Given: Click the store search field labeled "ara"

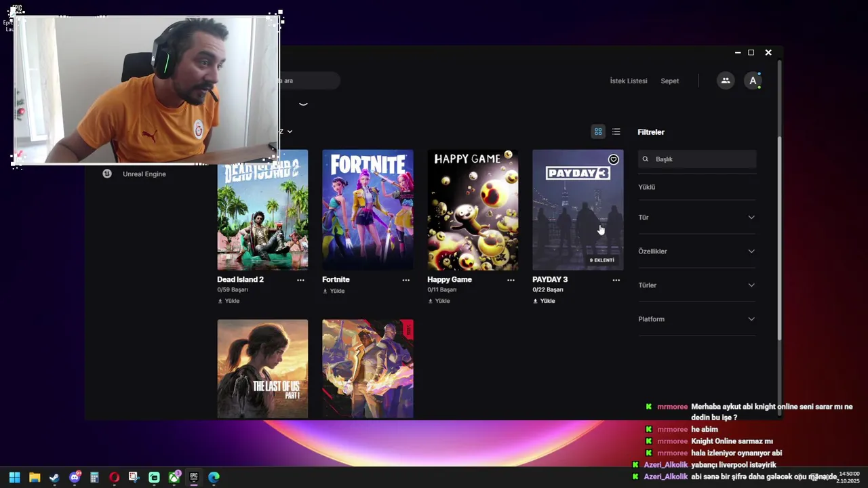Looking at the screenshot, I should click(309, 81).
